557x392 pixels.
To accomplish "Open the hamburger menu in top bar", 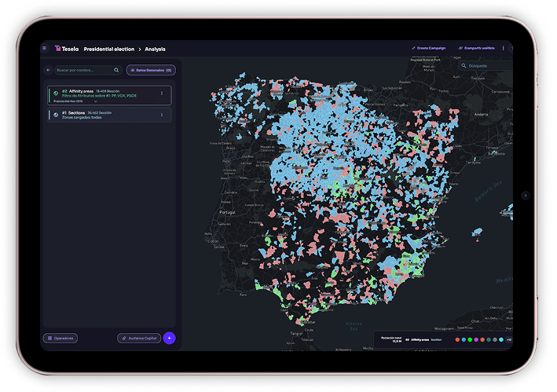I will click(46, 49).
